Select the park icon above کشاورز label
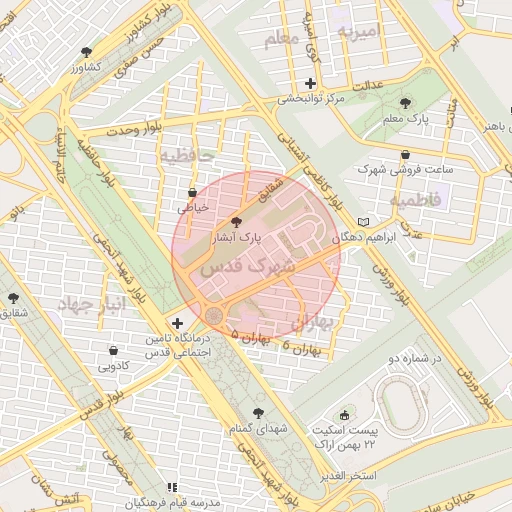 coord(86,53)
